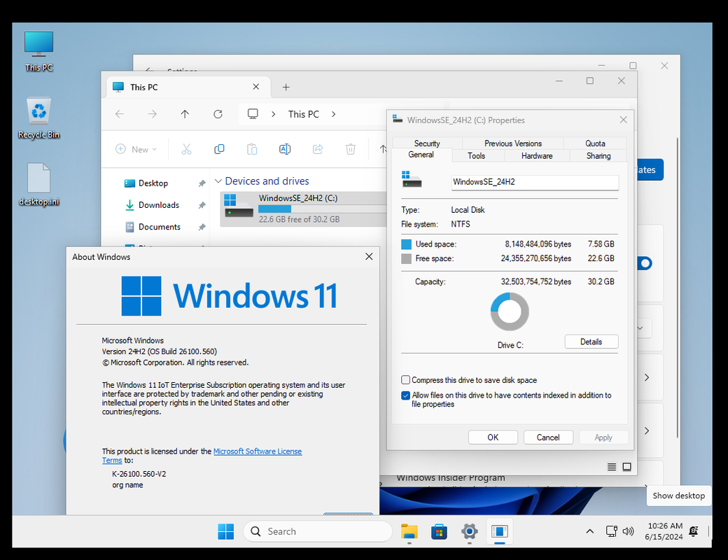Image resolution: width=728 pixels, height=560 pixels.
Task: Go back in the Settings window
Action: [149, 70]
